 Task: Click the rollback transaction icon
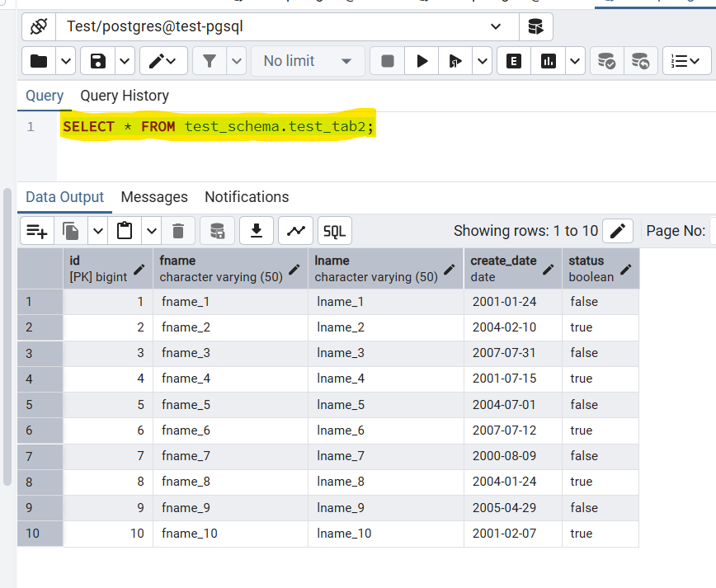(x=641, y=61)
